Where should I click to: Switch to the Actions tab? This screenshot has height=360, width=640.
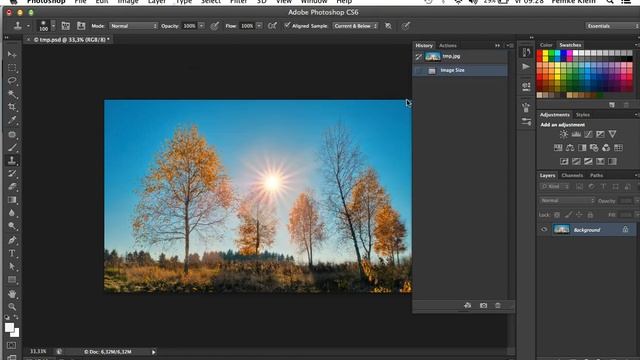coord(448,45)
